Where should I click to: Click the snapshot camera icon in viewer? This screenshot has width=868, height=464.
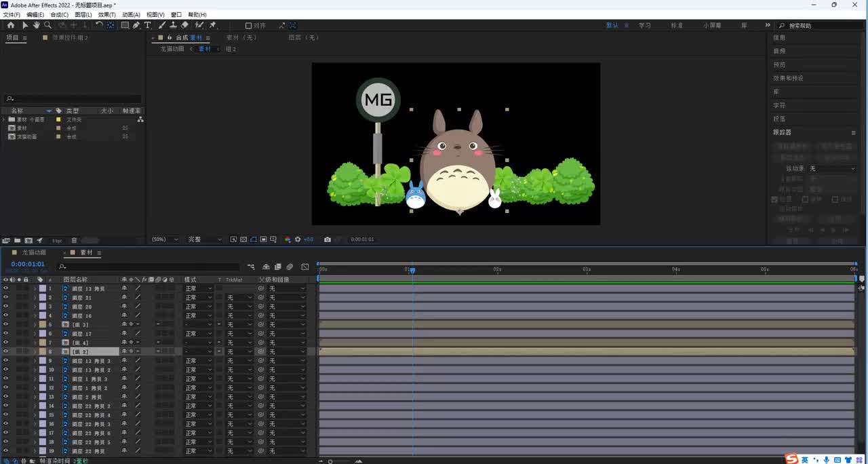point(328,239)
